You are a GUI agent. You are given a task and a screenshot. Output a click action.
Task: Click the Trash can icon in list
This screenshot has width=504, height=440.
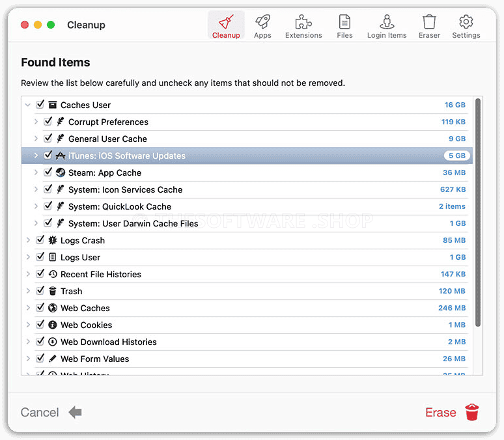coord(52,291)
